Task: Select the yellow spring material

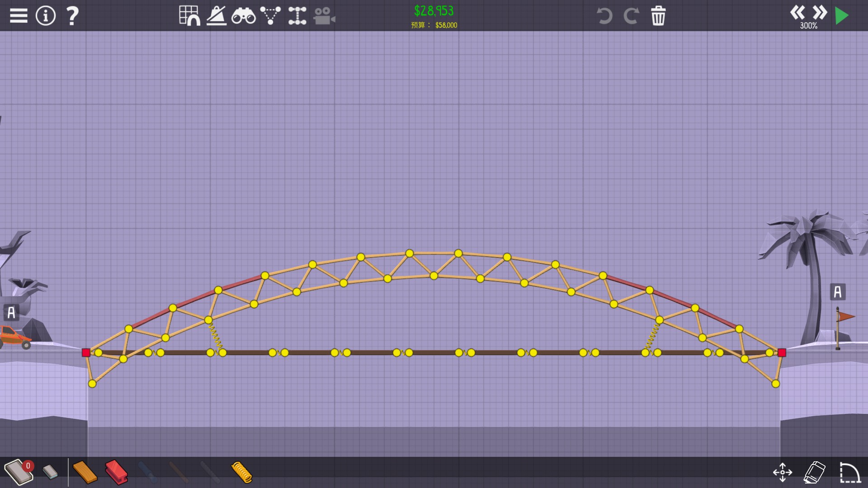Action: click(241, 472)
